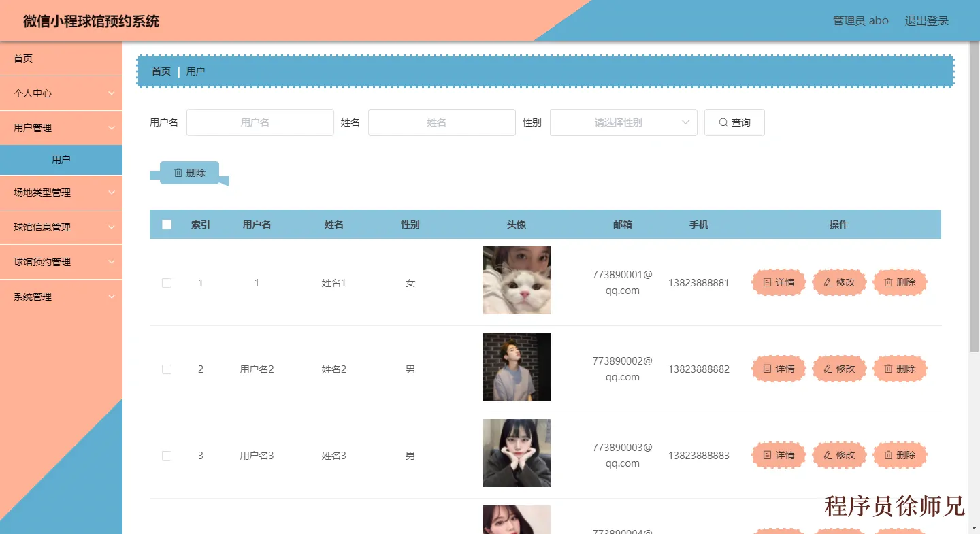Viewport: 980px width, 534px height.
Task: Open details for 用户名2
Action: [779, 369]
